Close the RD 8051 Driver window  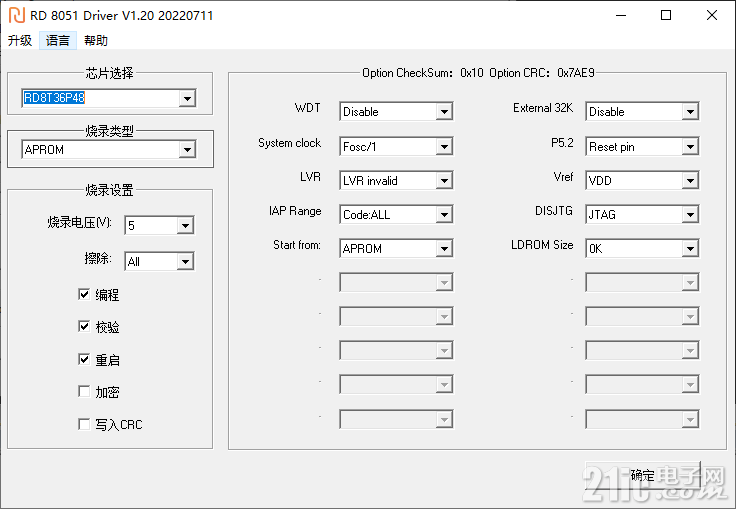(x=712, y=15)
